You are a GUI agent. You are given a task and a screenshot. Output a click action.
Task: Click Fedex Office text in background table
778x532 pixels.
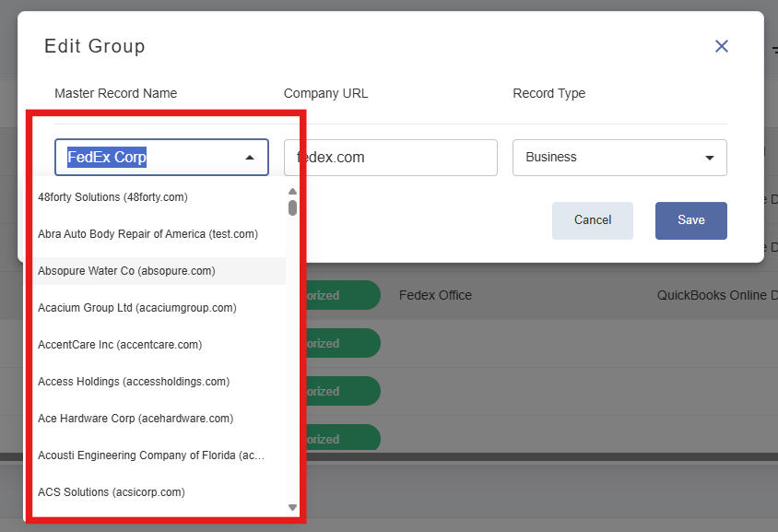tap(435, 295)
